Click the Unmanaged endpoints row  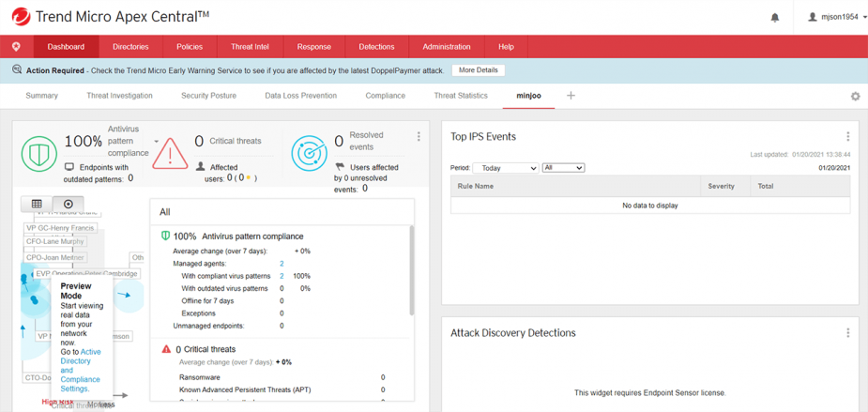[208, 326]
